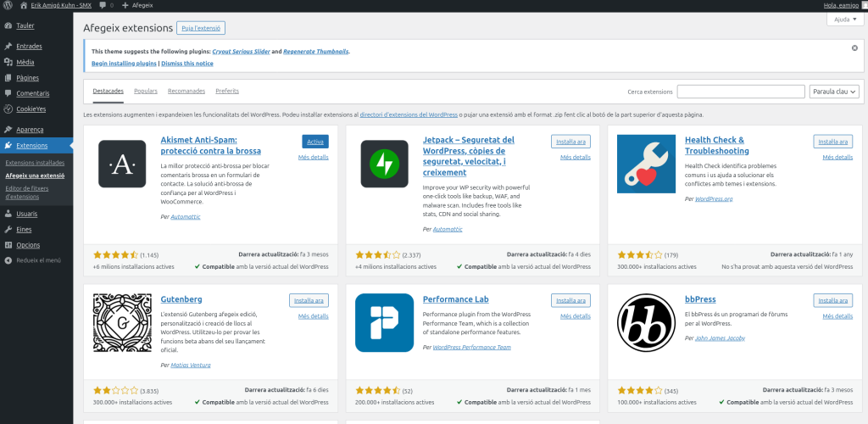The image size is (868, 424).
Task: Focus the Cerca extensions search field
Action: pyautogui.click(x=740, y=92)
